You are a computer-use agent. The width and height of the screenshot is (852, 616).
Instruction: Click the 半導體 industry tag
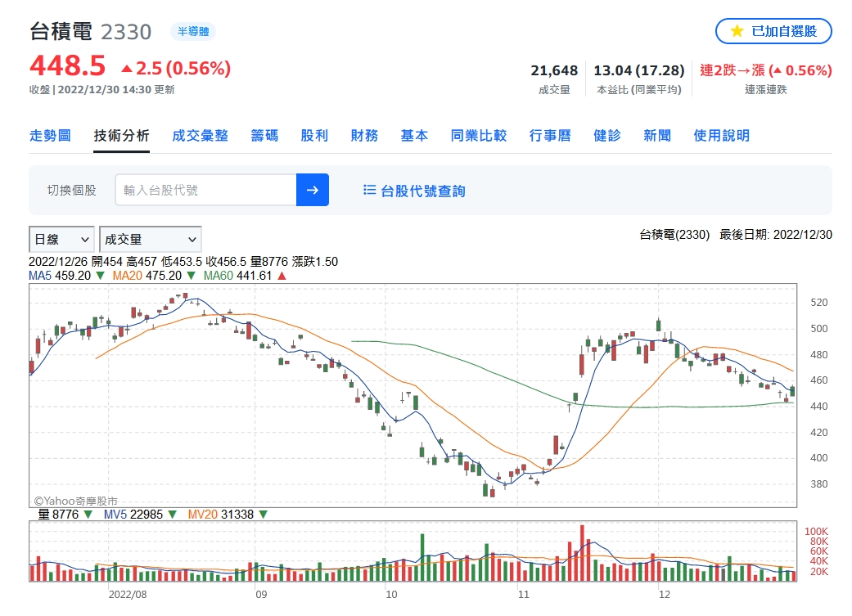pos(193,32)
